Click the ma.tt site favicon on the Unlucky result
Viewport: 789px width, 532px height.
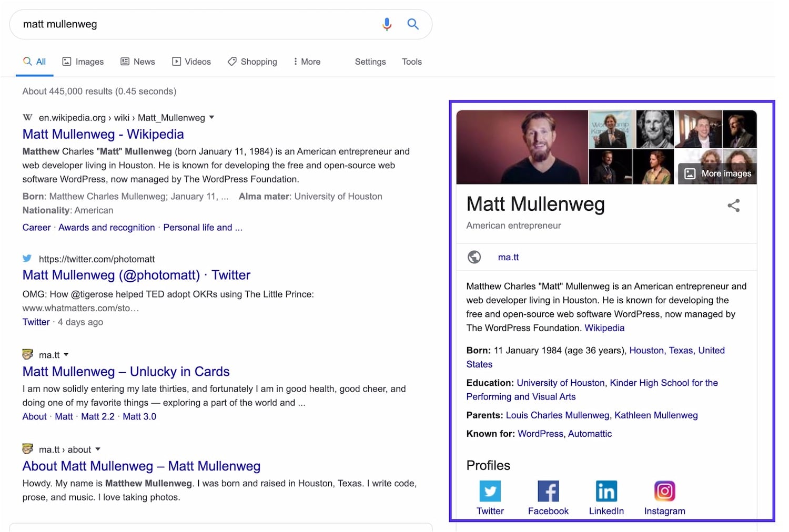(x=27, y=354)
